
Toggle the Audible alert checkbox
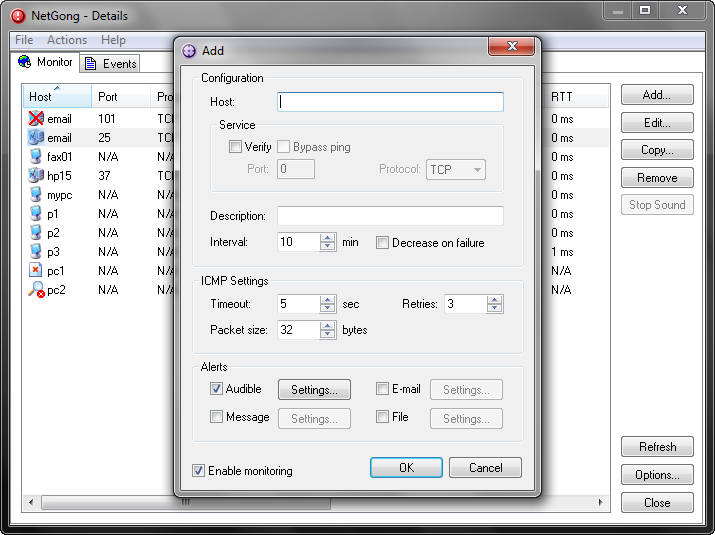216,389
